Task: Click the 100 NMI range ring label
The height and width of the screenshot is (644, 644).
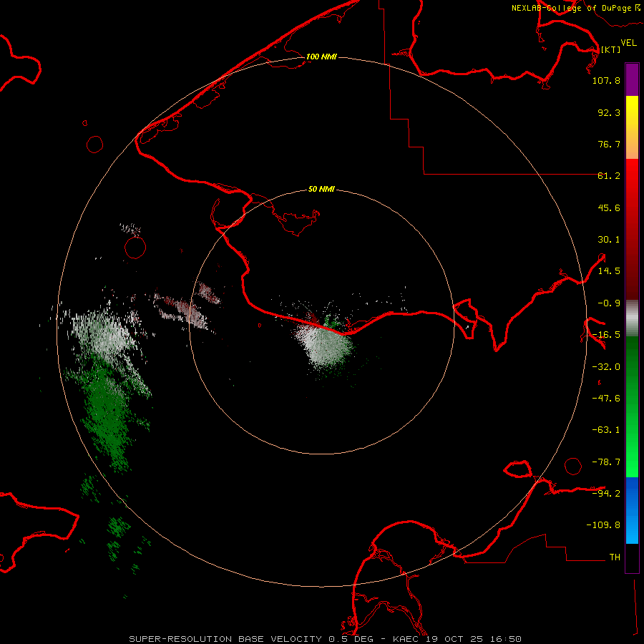Action: point(321,57)
